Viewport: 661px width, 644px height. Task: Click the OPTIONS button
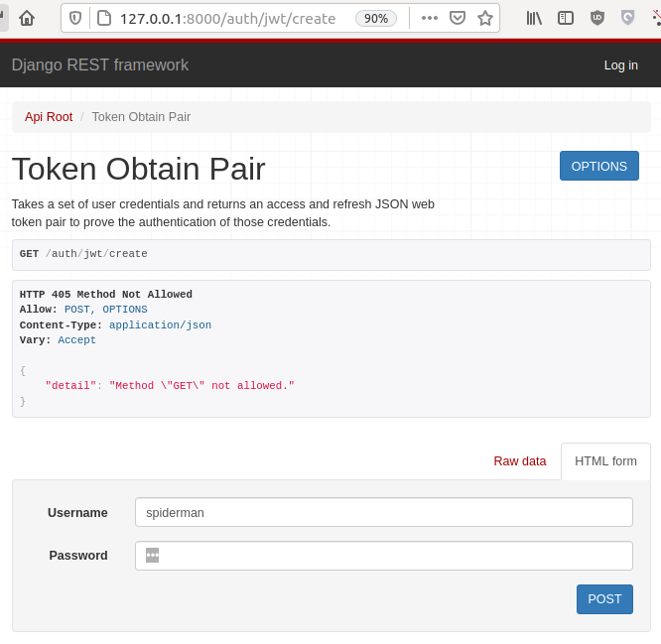coord(599,166)
